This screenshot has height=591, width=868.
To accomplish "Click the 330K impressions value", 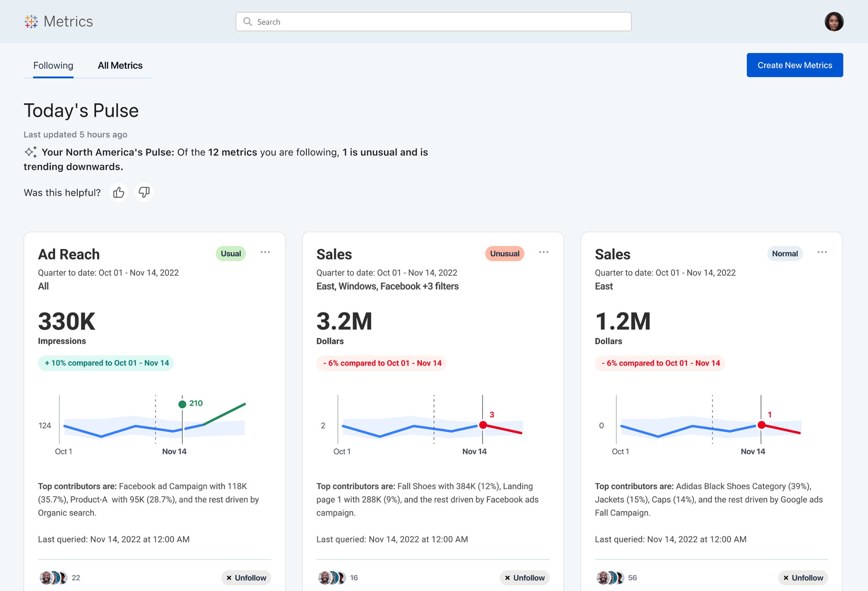I will (x=67, y=321).
